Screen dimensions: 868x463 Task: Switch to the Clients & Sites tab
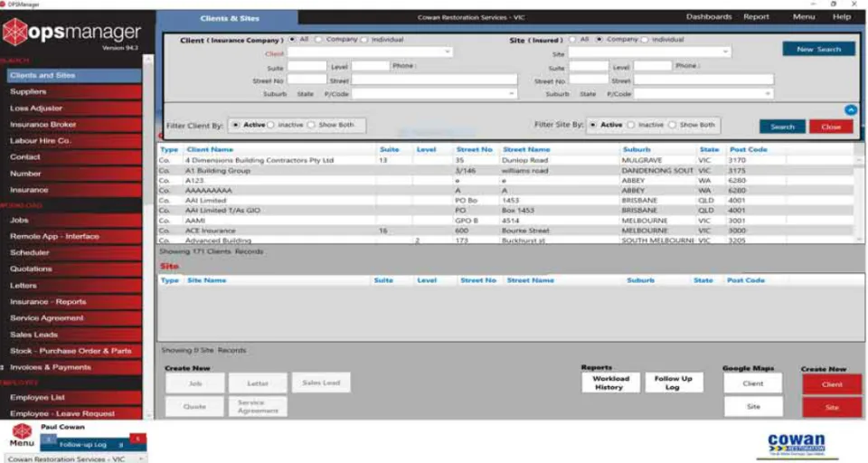pyautogui.click(x=229, y=18)
